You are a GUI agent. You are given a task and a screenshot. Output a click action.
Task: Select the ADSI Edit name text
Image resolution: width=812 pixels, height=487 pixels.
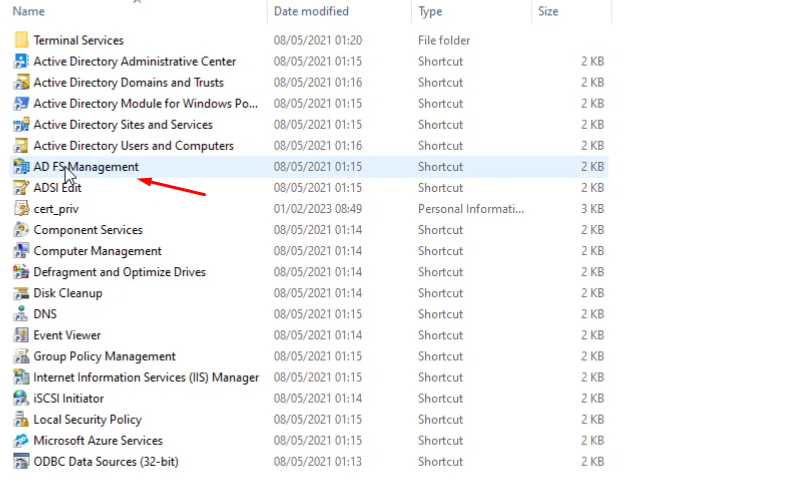(57, 188)
